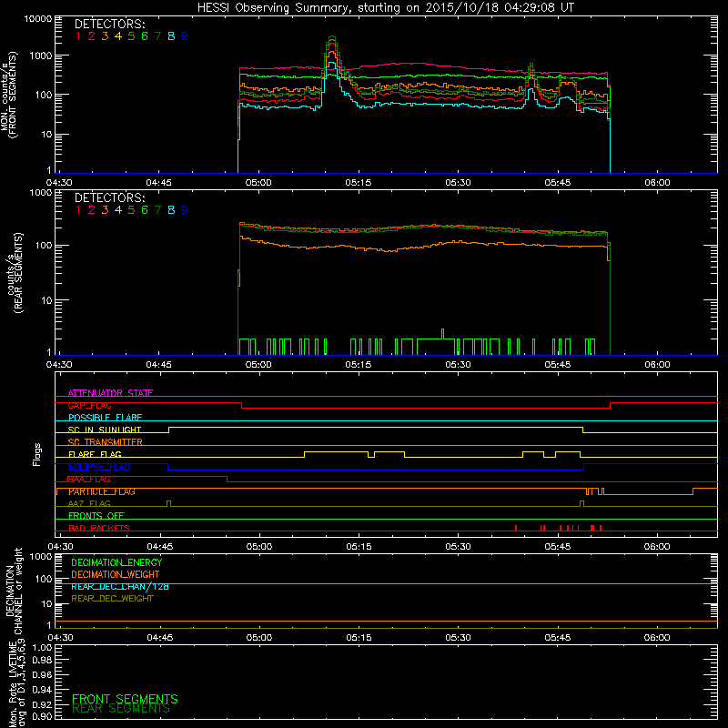Select cyan detector 8 in the front segments legend
The height and width of the screenshot is (728, 728).
pyautogui.click(x=171, y=36)
